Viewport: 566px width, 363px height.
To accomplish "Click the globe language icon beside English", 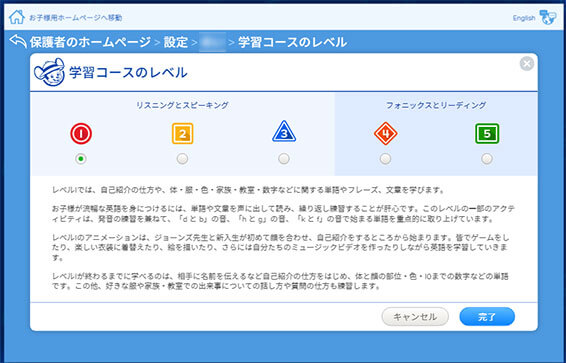I will pyautogui.click(x=548, y=17).
